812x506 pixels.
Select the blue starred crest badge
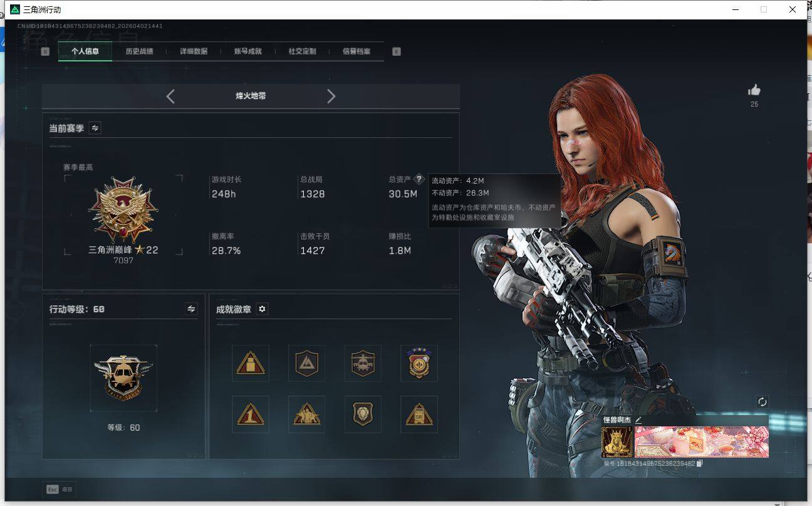419,363
